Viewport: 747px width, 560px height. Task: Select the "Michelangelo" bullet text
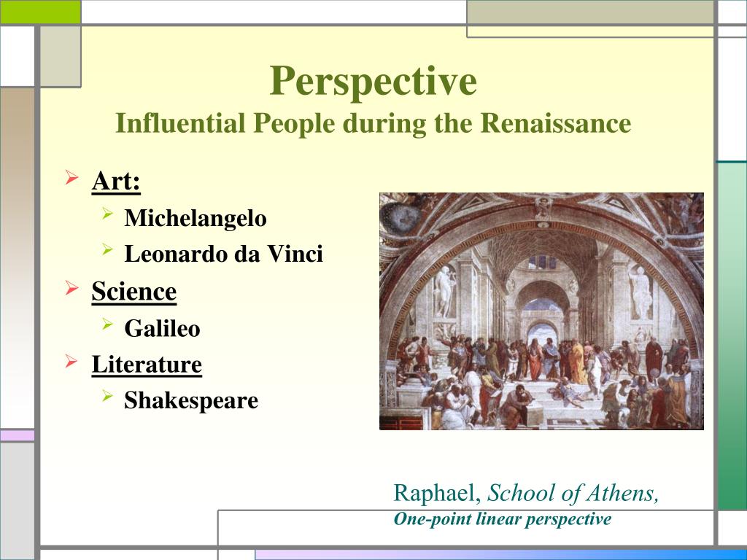pyautogui.click(x=196, y=218)
